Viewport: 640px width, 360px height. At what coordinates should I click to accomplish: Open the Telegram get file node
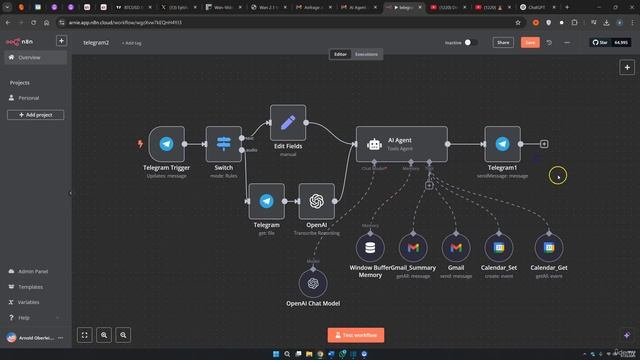click(267, 201)
